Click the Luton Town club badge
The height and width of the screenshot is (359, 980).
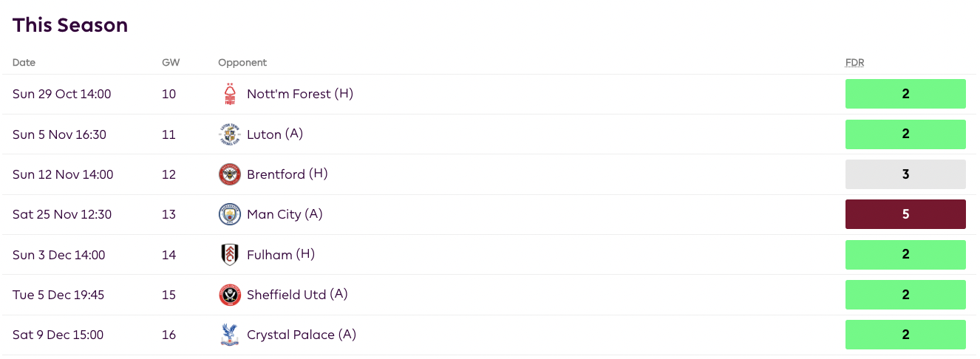click(x=230, y=134)
